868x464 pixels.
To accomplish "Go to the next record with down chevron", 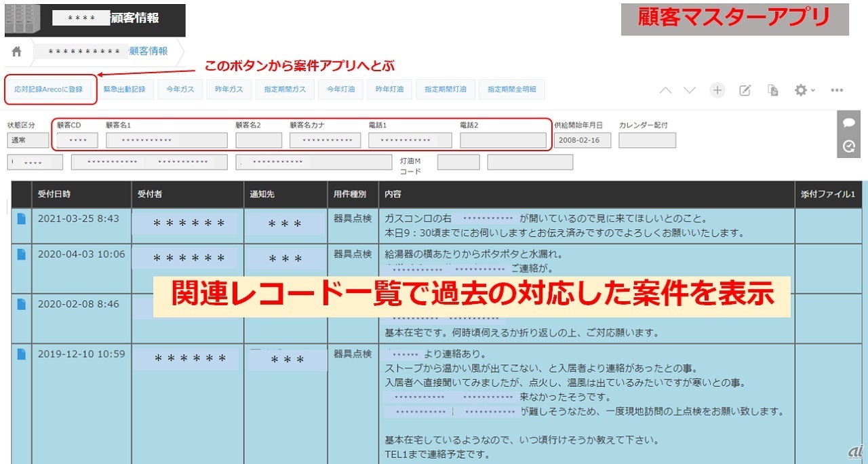I will point(690,90).
